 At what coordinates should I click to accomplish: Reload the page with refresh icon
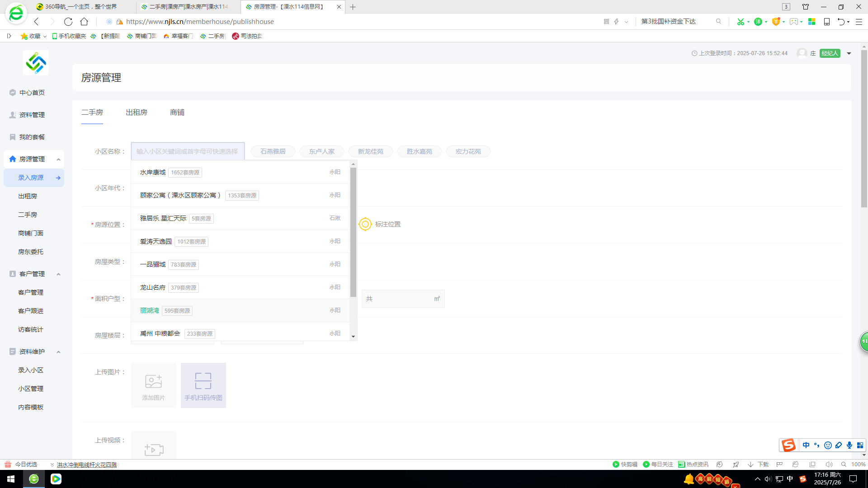click(68, 22)
